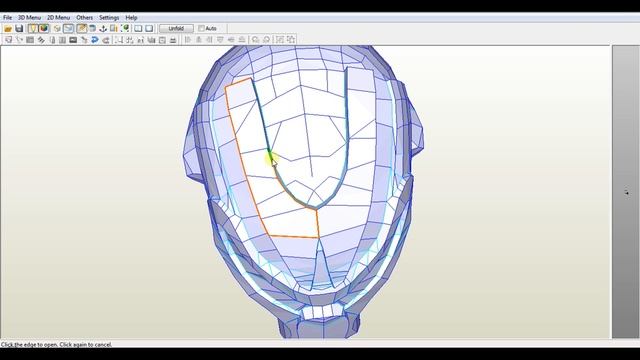Open the 3D Menu
640x360 pixels.
29,18
